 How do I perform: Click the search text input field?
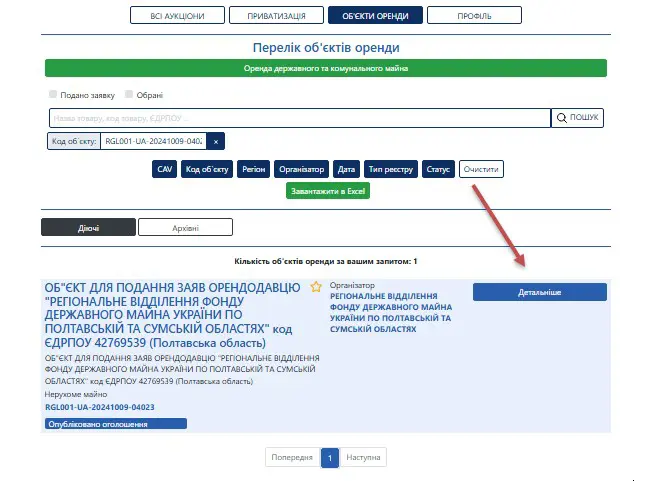click(x=298, y=118)
